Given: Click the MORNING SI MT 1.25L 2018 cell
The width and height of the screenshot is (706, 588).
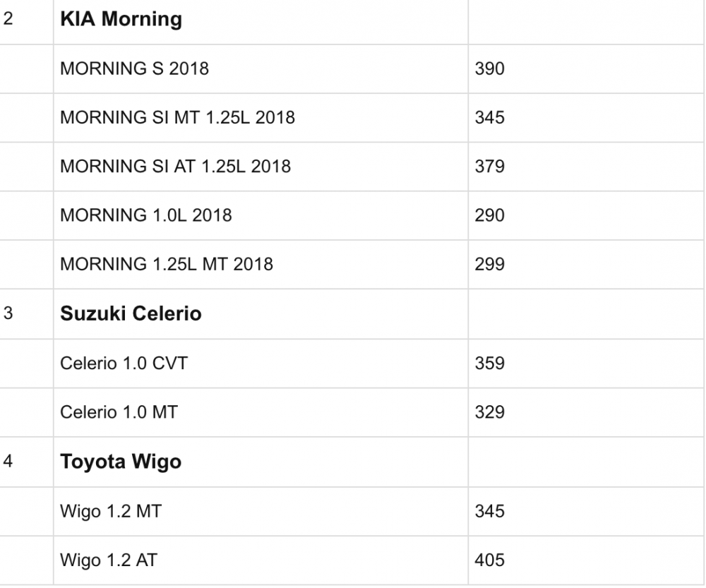Looking at the screenshot, I should [x=178, y=117].
